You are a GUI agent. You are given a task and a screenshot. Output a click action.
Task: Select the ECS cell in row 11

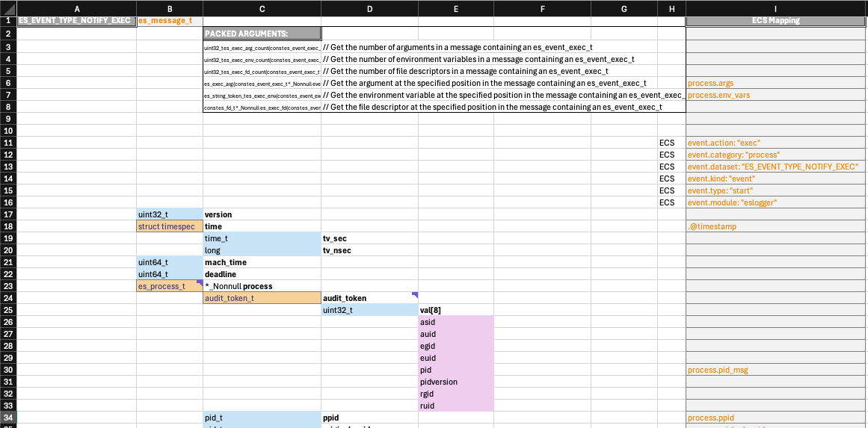672,143
